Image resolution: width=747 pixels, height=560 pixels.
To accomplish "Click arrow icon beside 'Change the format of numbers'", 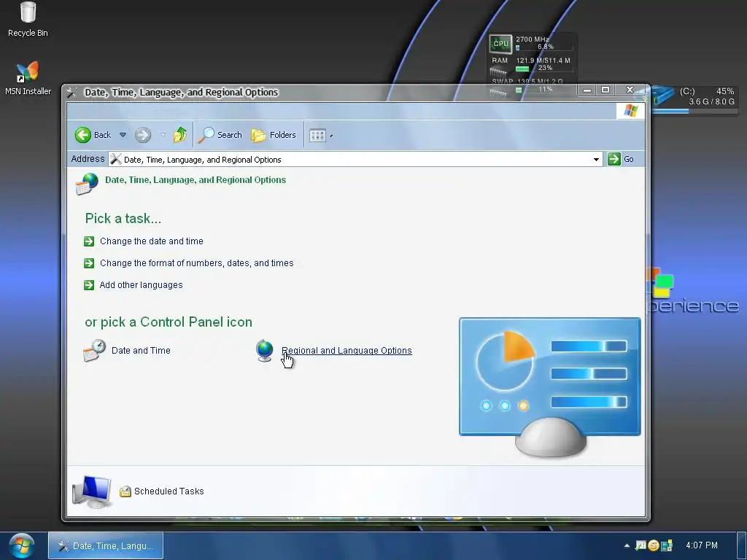I will 89,263.
